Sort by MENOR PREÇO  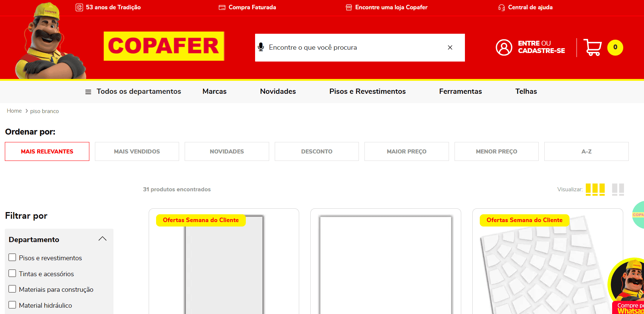tap(496, 151)
